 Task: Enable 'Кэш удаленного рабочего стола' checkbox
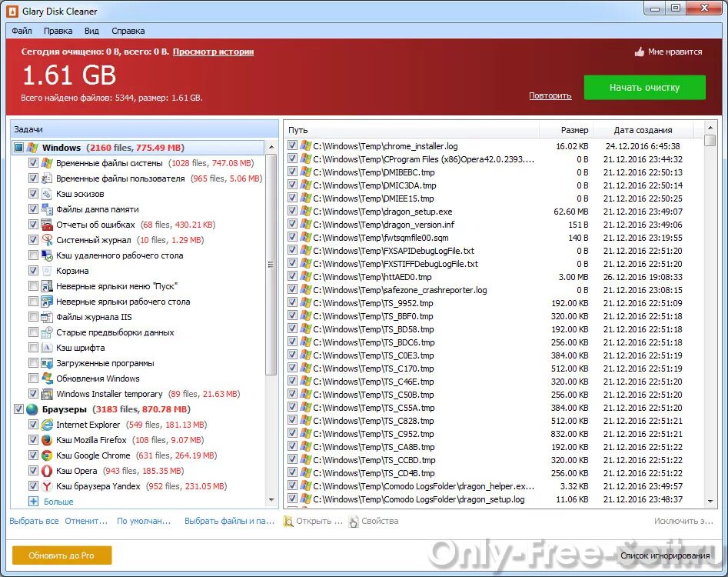click(x=33, y=255)
